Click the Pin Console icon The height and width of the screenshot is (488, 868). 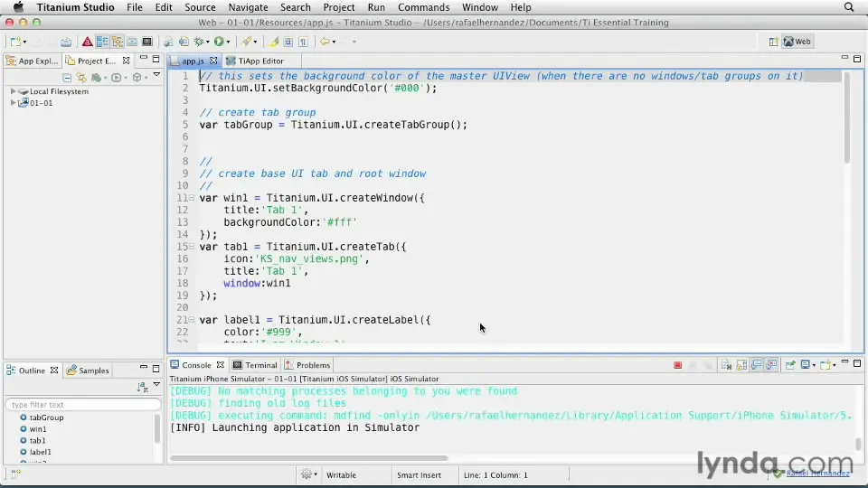coord(790,365)
